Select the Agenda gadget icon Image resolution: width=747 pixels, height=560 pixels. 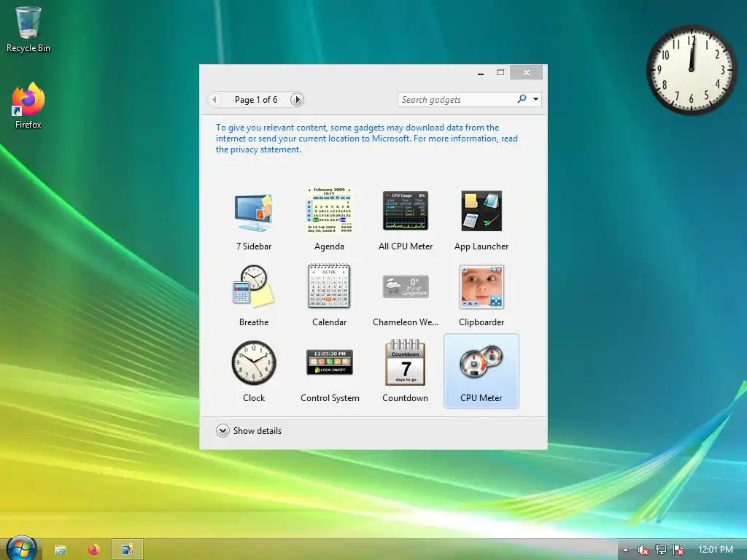pyautogui.click(x=329, y=211)
